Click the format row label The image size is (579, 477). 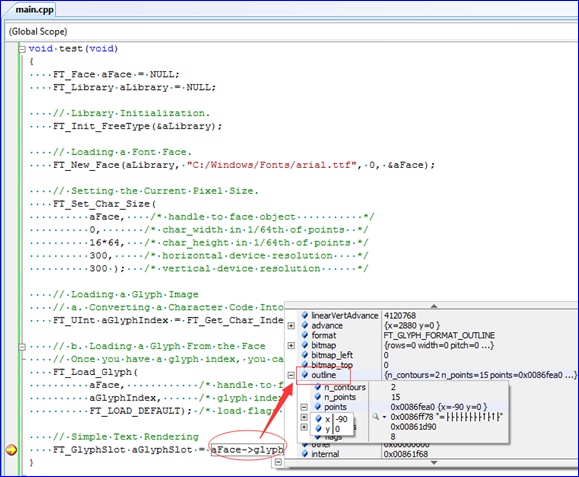324,335
